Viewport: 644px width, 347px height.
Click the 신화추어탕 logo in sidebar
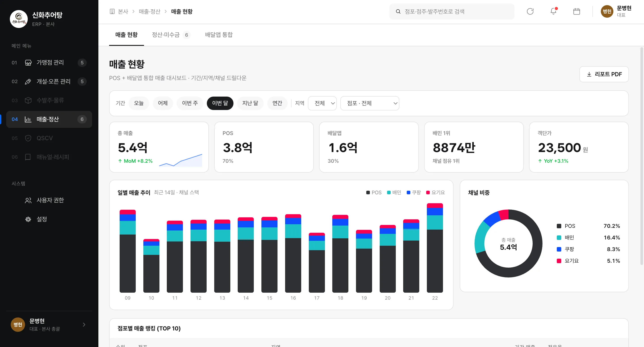19,19
